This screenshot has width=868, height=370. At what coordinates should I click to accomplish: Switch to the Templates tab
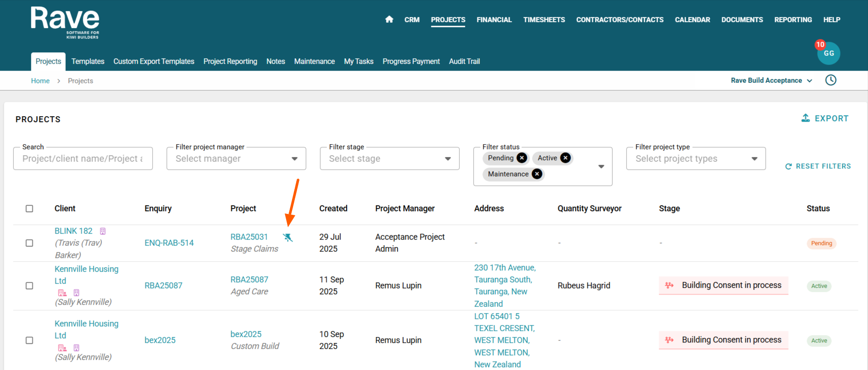(88, 62)
